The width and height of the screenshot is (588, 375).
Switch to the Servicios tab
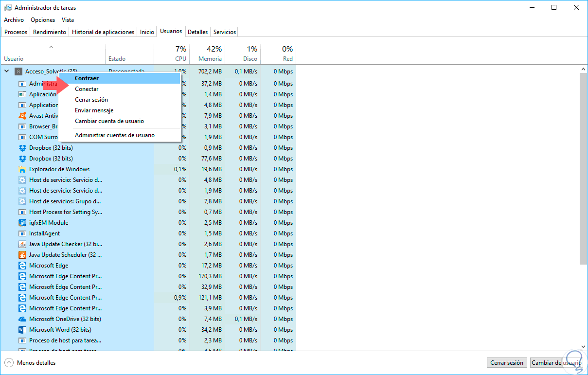[225, 32]
